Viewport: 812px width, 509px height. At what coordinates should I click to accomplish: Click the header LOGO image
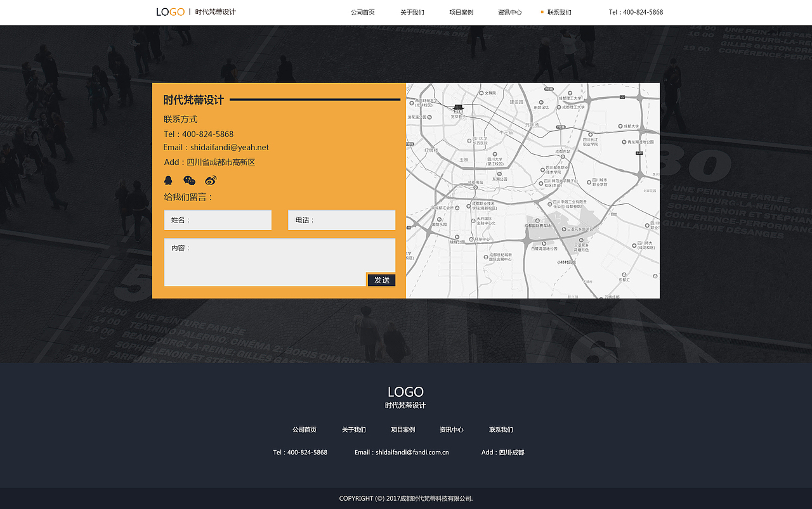coord(171,12)
